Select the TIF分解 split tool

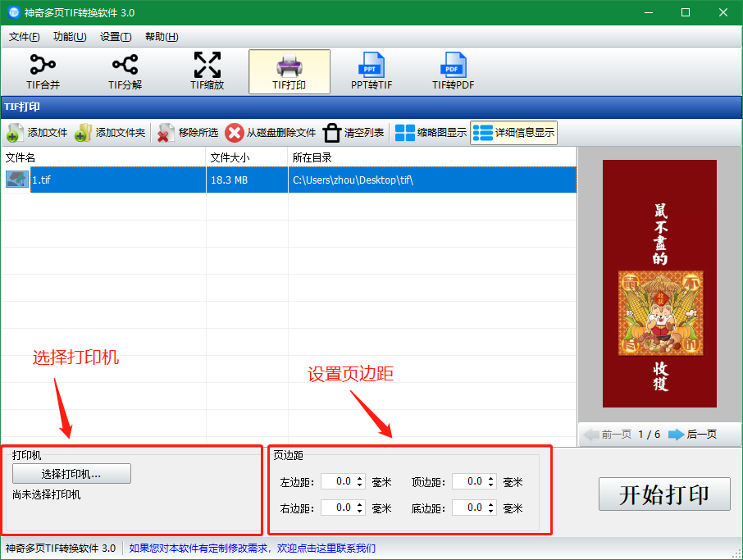coord(125,71)
